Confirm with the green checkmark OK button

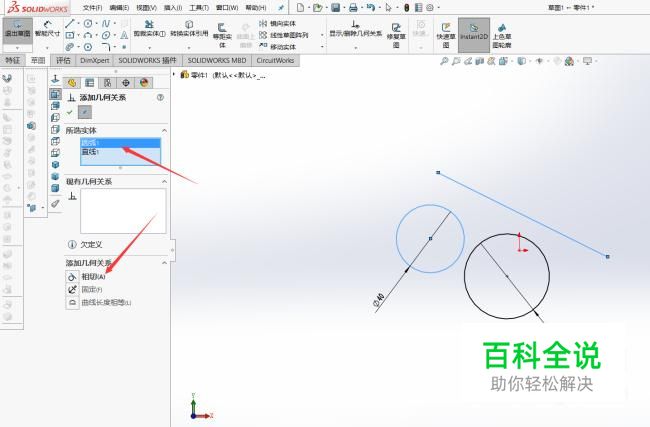click(70, 112)
